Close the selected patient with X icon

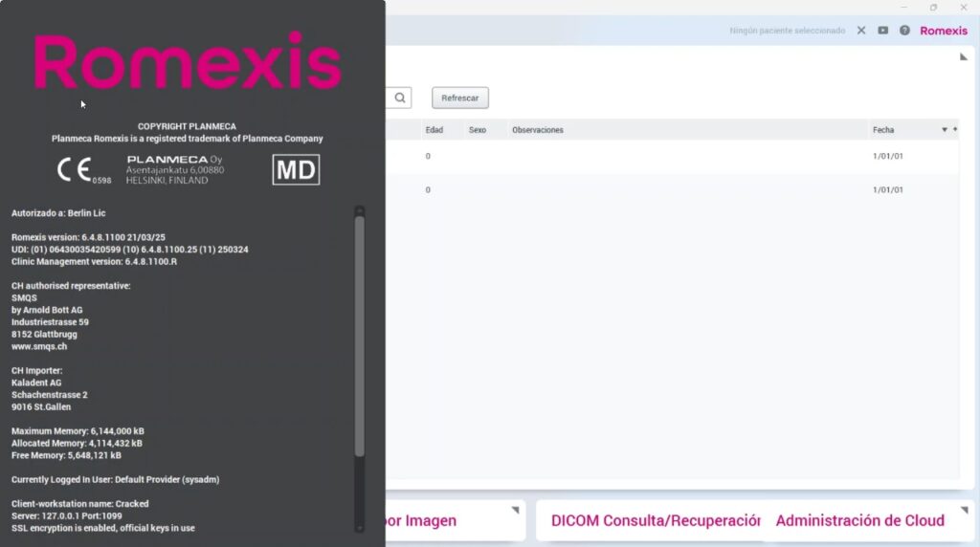pyautogui.click(x=861, y=31)
